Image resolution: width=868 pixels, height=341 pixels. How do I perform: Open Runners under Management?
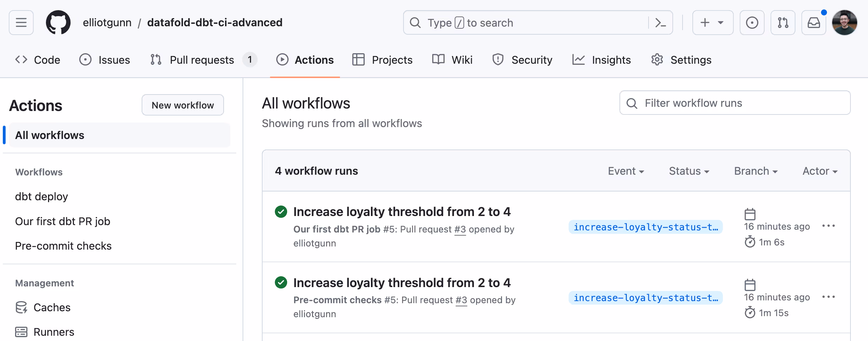point(45,332)
